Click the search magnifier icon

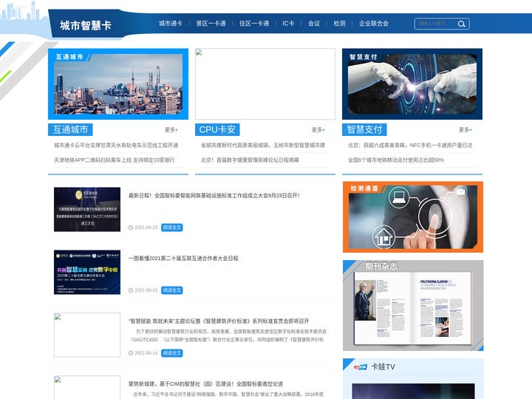coord(461,24)
